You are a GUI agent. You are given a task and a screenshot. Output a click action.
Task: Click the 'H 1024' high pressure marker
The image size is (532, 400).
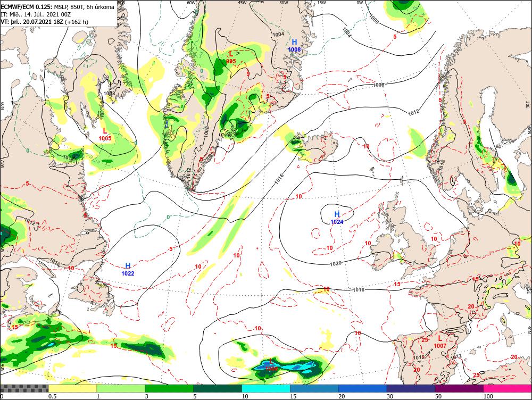(337, 218)
